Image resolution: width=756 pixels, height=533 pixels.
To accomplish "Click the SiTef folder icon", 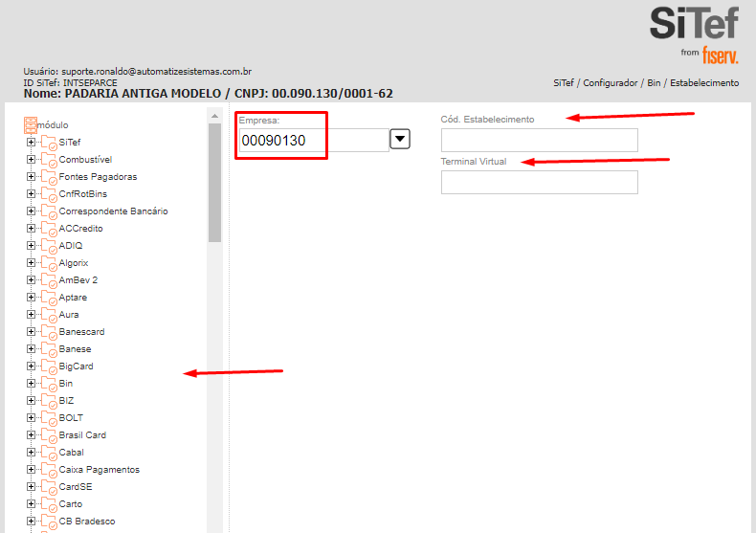I will [x=49, y=143].
